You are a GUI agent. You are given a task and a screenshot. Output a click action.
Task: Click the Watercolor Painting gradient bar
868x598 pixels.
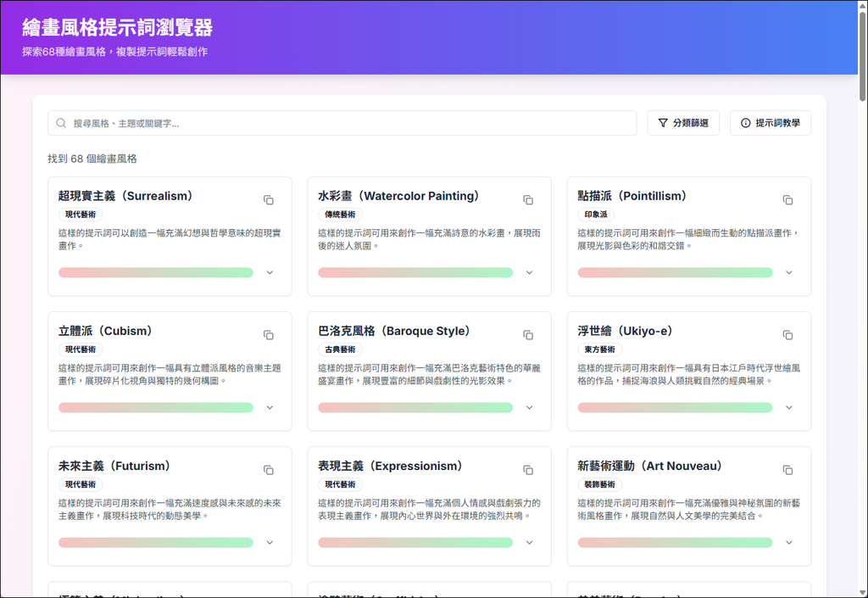coord(415,272)
